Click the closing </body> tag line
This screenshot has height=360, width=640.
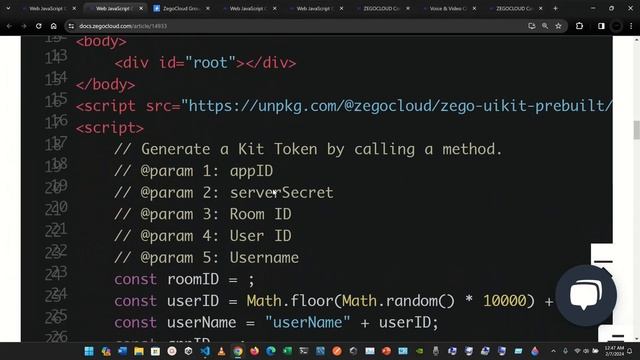[x=105, y=84]
